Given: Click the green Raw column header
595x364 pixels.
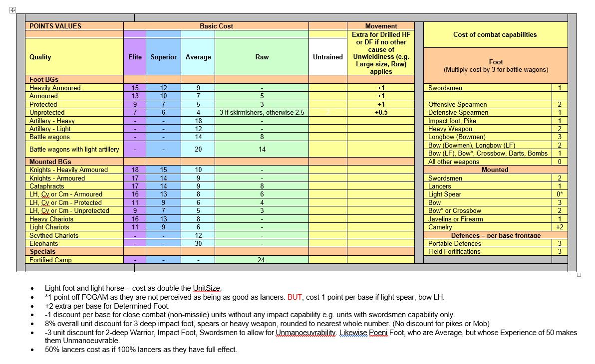Looking at the screenshot, I should coord(262,57).
